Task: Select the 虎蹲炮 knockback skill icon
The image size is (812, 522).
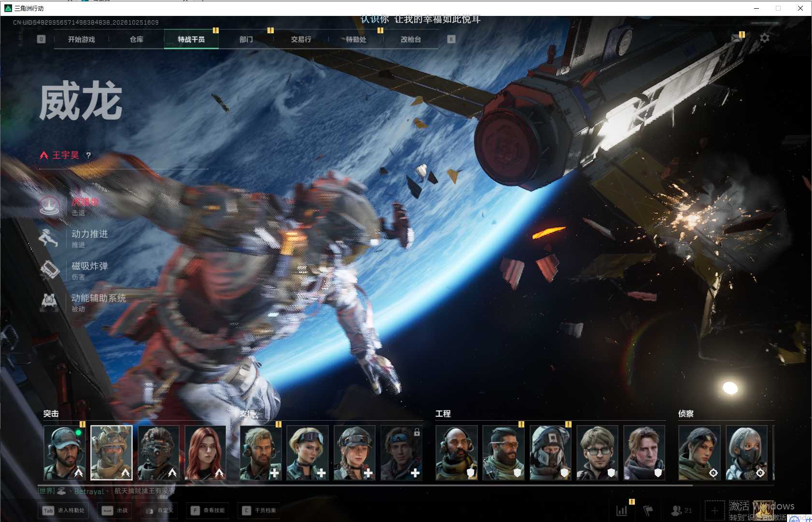Action: [49, 206]
